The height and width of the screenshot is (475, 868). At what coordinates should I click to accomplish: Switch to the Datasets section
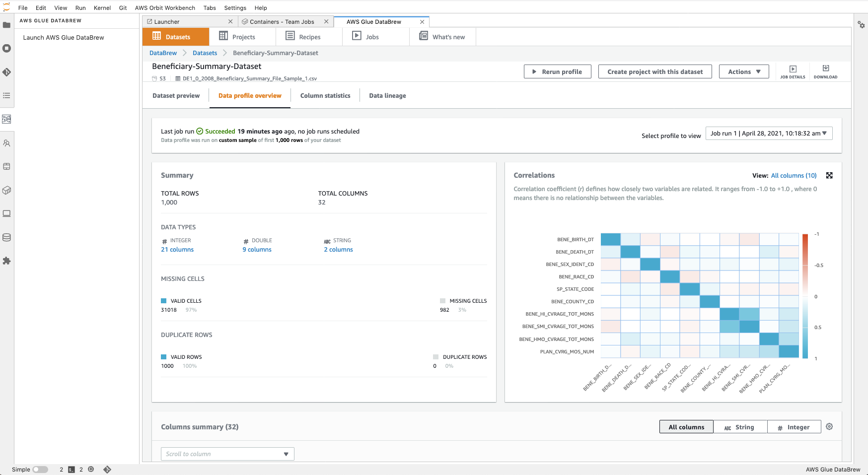pyautogui.click(x=176, y=37)
